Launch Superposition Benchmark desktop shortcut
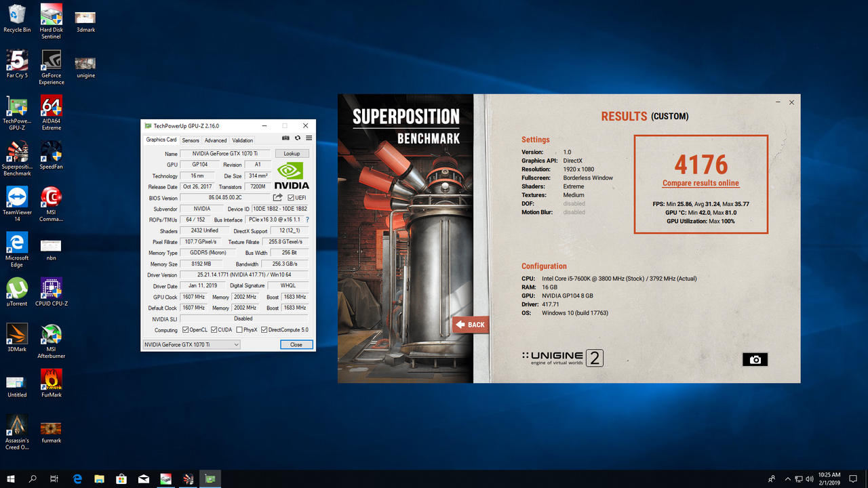This screenshot has width=868, height=488. [17, 158]
